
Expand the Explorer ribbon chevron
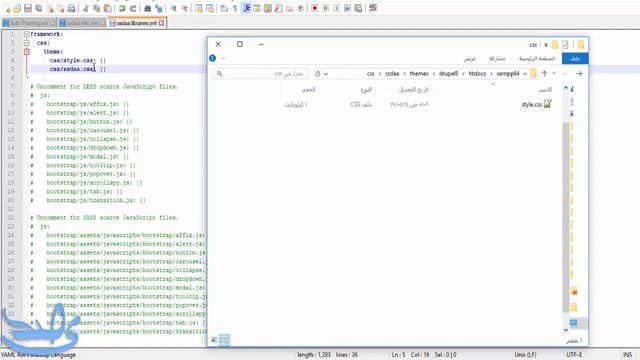(223, 58)
